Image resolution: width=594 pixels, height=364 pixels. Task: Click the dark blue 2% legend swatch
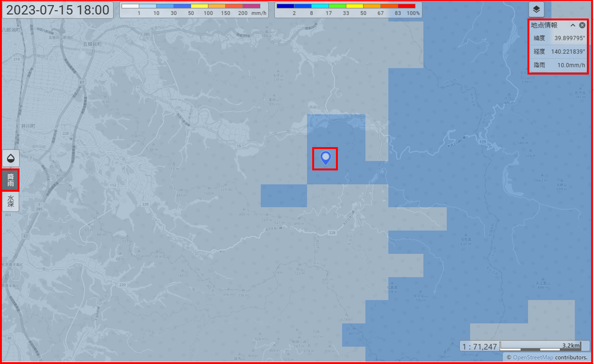click(286, 6)
